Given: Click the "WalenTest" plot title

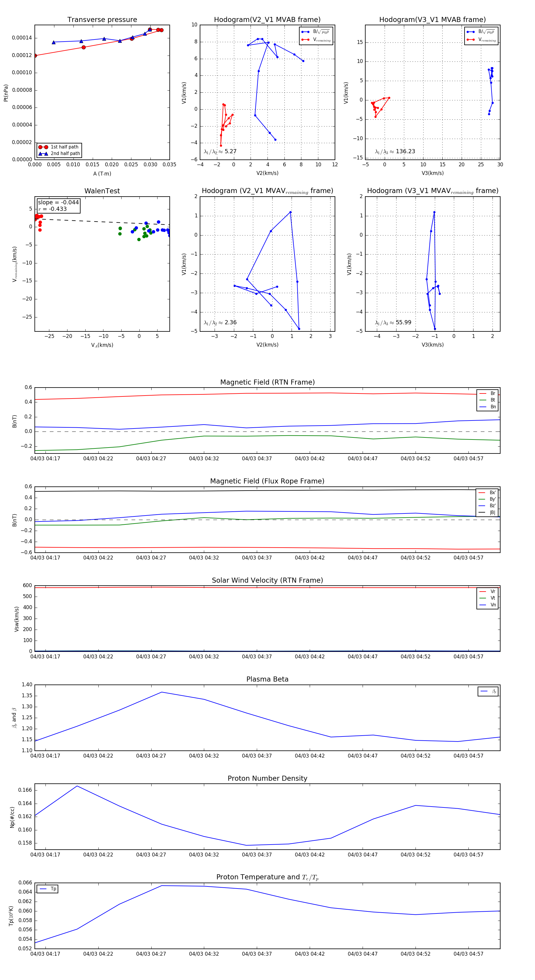Looking at the screenshot, I should pyautogui.click(x=102, y=191).
